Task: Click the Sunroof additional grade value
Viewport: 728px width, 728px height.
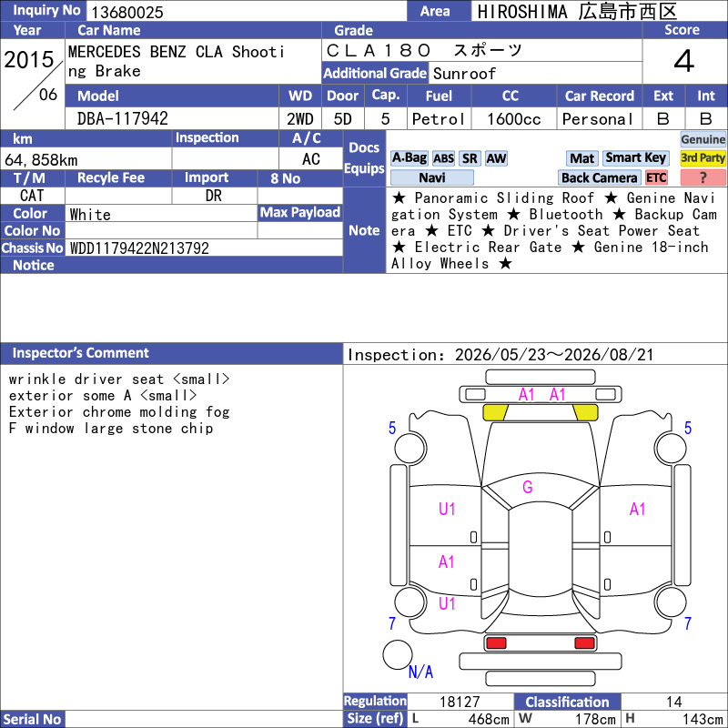Action: click(464, 74)
